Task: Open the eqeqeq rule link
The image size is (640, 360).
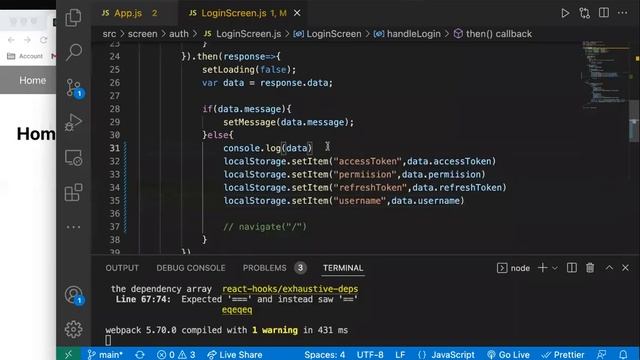Action: [237, 310]
